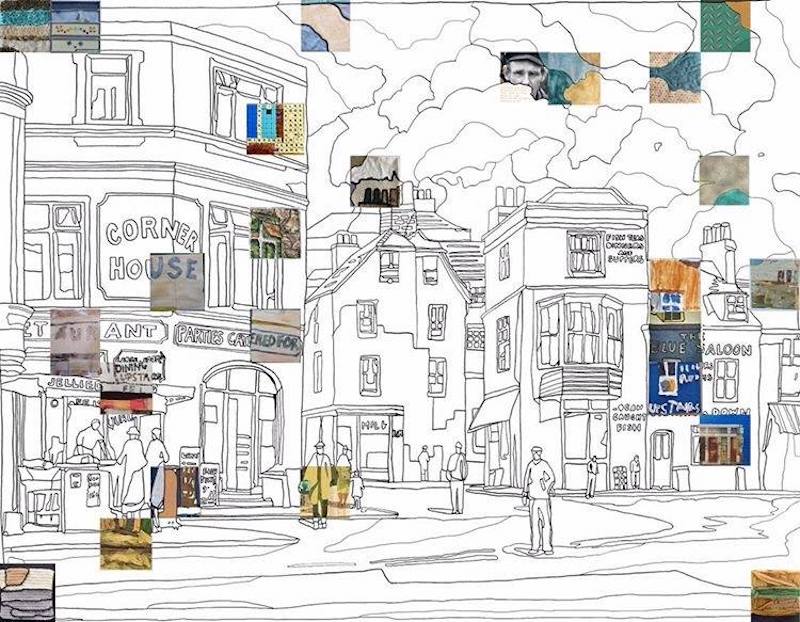Select the chimney pots photo tile
This screenshot has width=800, height=622.
click(375, 181)
